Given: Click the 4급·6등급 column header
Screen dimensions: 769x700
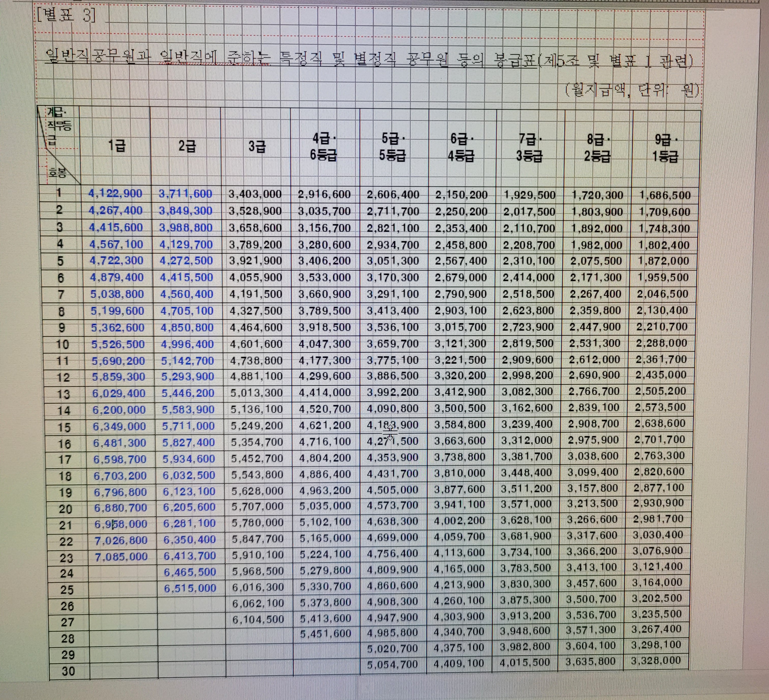Looking at the screenshot, I should [323, 147].
